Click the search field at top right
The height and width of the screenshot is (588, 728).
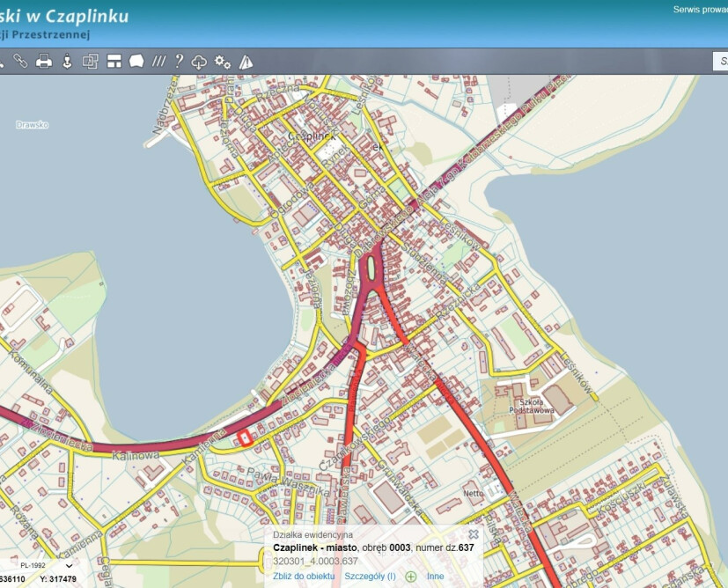pos(720,61)
